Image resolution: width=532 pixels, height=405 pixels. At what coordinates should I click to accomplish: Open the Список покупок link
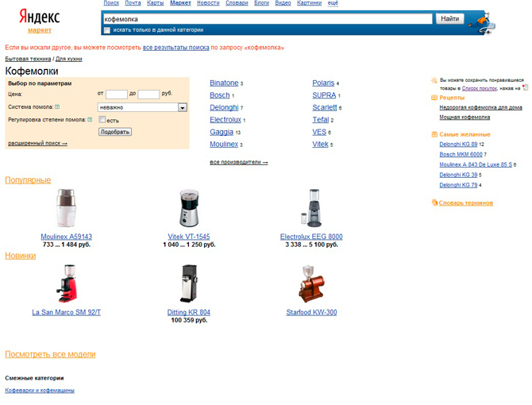pos(480,88)
